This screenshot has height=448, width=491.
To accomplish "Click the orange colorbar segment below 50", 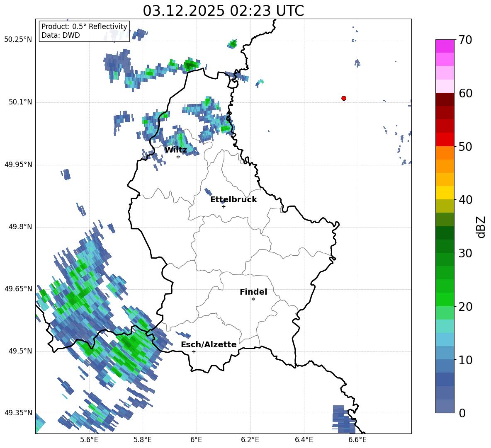I will point(445,153).
